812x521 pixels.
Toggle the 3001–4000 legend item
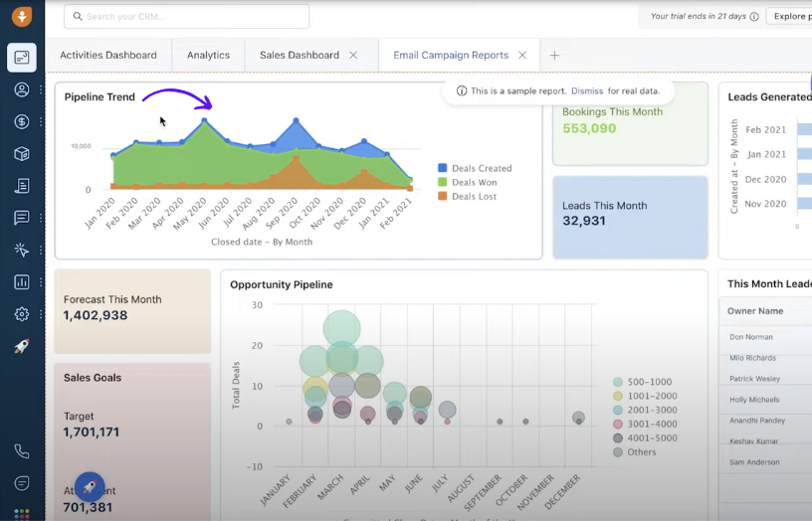click(x=645, y=424)
